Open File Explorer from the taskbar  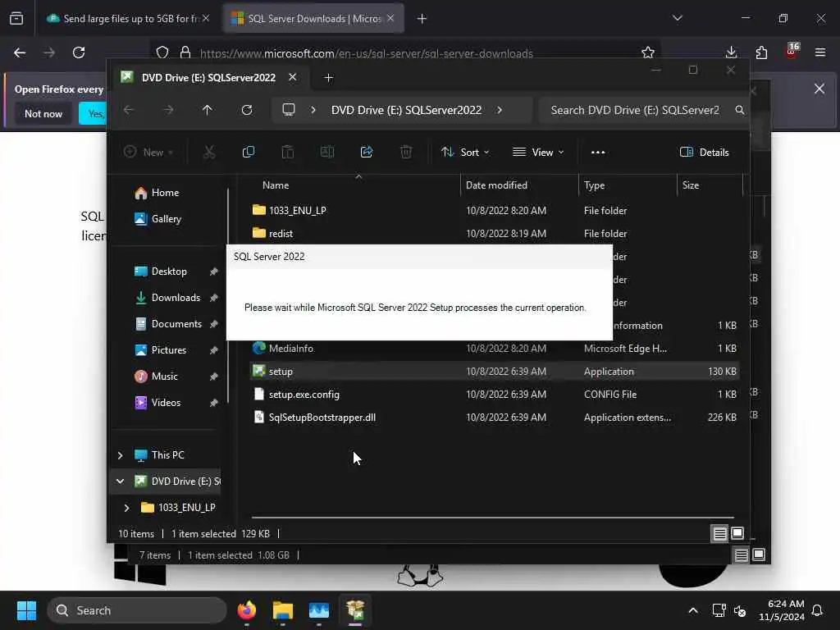coord(282,610)
